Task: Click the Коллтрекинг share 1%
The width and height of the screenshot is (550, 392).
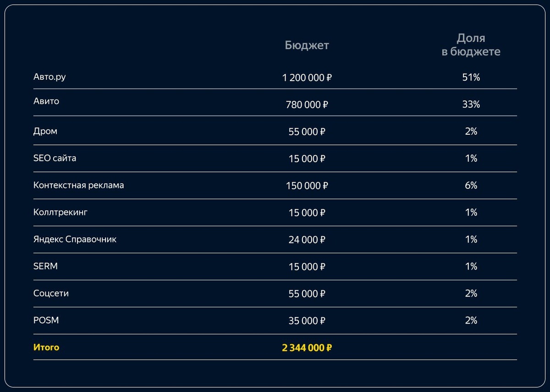Action: pos(471,212)
